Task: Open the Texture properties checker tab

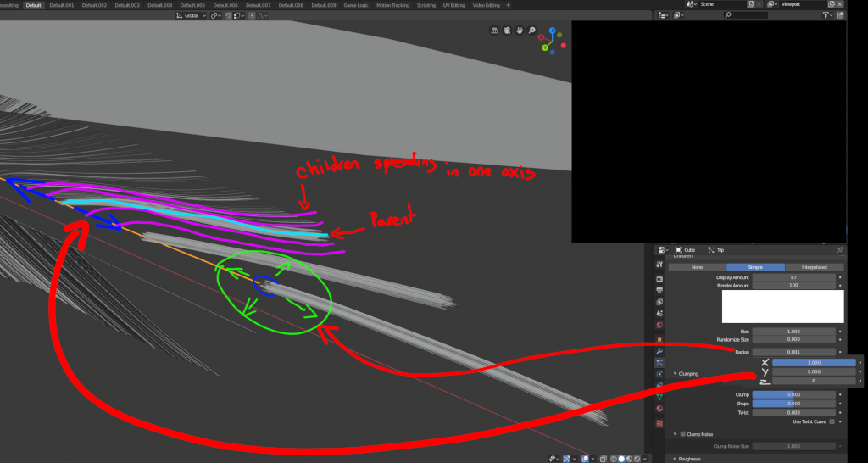Action: click(659, 423)
